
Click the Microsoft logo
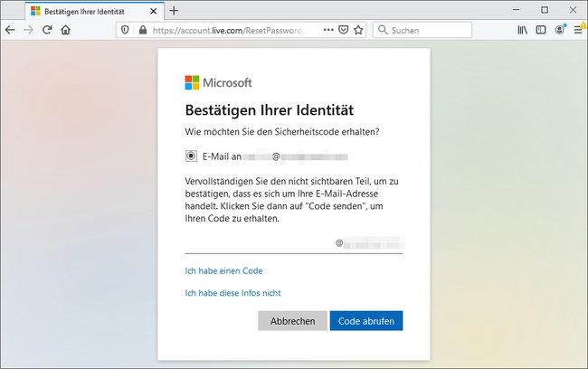tap(218, 82)
